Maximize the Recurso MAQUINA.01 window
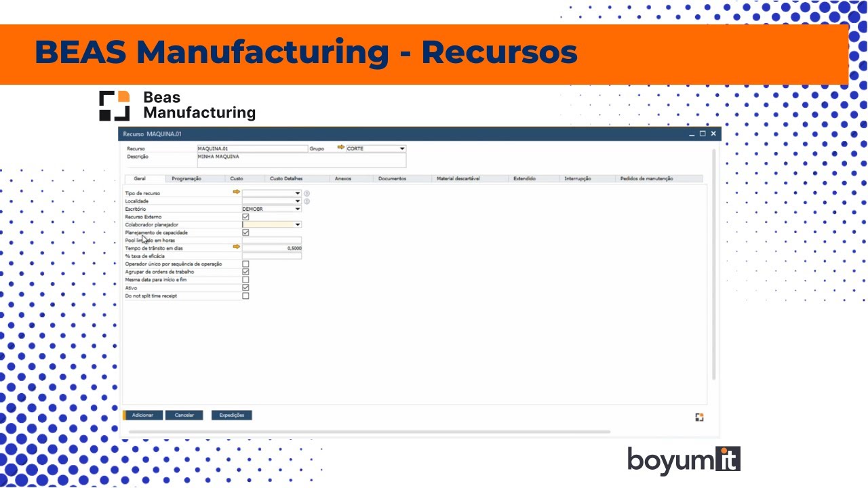Image resolution: width=868 pixels, height=488 pixels. 703,134
